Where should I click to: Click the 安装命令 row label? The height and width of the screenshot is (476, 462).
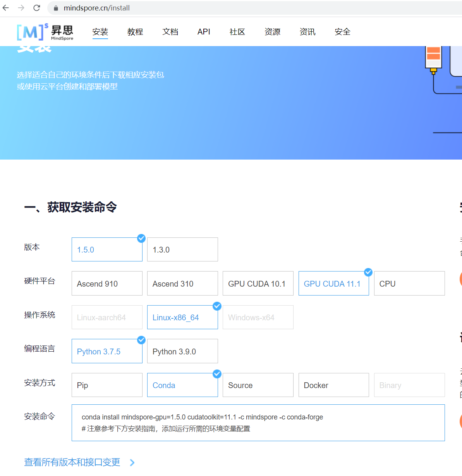coord(40,416)
